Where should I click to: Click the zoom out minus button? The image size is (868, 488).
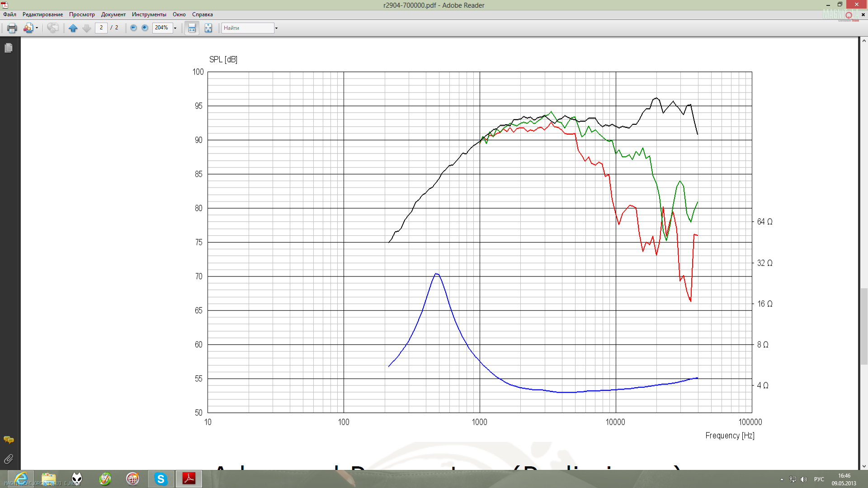pos(133,28)
